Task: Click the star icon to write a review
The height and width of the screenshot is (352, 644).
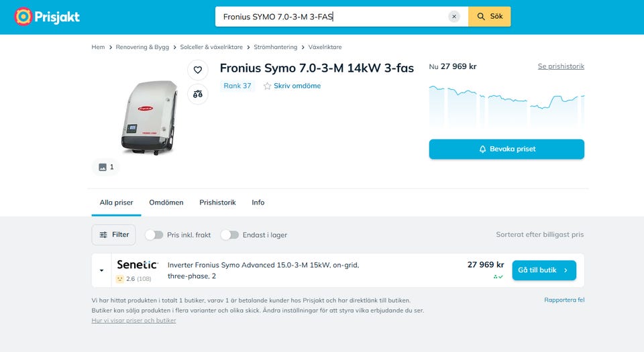Action: [267, 86]
